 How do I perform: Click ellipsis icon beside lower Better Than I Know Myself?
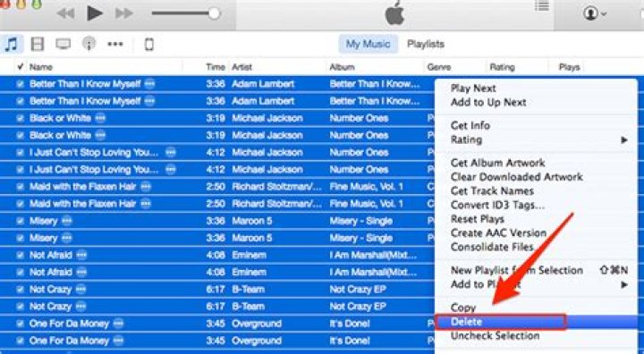click(x=150, y=101)
